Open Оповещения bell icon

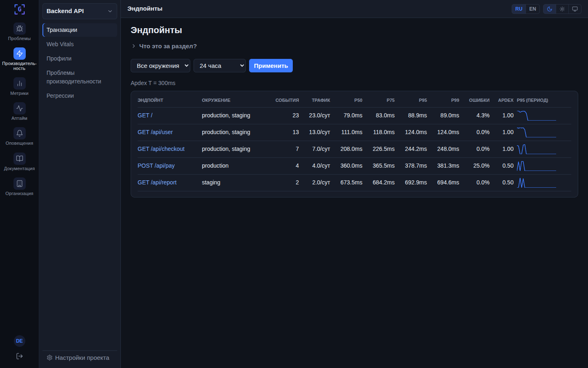click(19, 133)
